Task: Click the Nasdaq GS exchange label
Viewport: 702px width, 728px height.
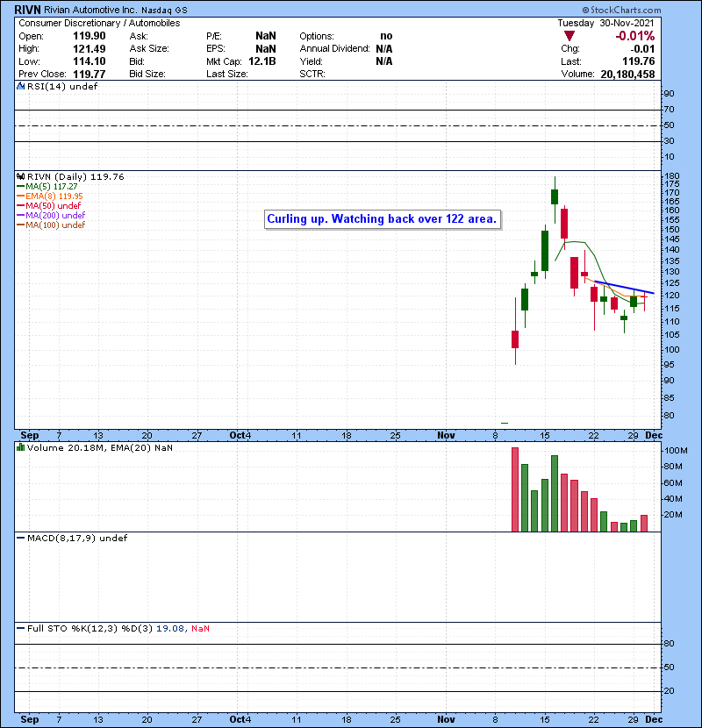Action: point(164,11)
